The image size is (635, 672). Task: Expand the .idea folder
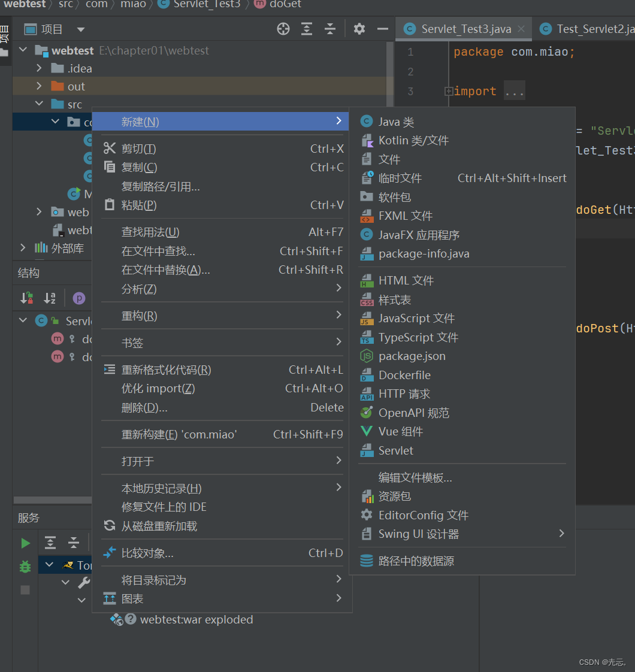[x=40, y=68]
